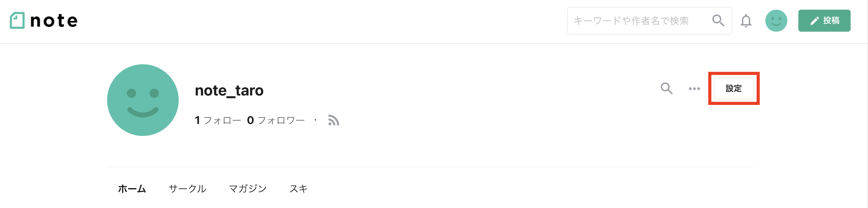This screenshot has height=208, width=868.
Task: Click the large note_taro profile picture
Action: (x=143, y=100)
